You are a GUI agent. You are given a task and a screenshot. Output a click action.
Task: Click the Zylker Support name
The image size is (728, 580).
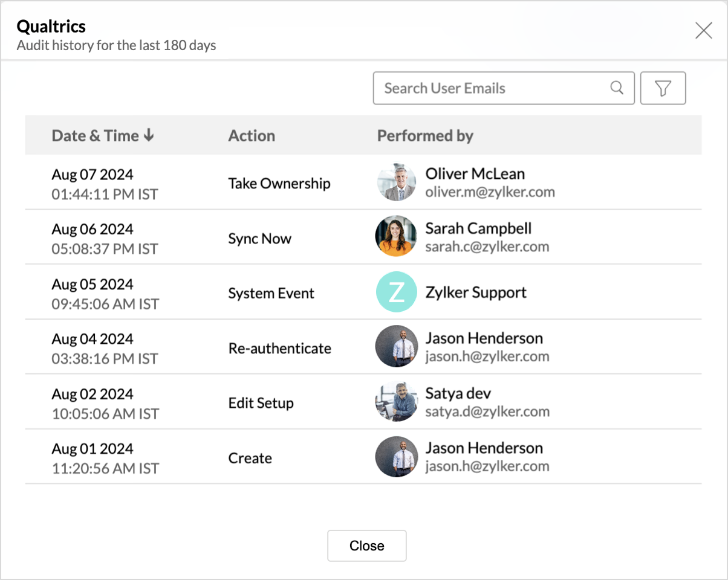476,292
